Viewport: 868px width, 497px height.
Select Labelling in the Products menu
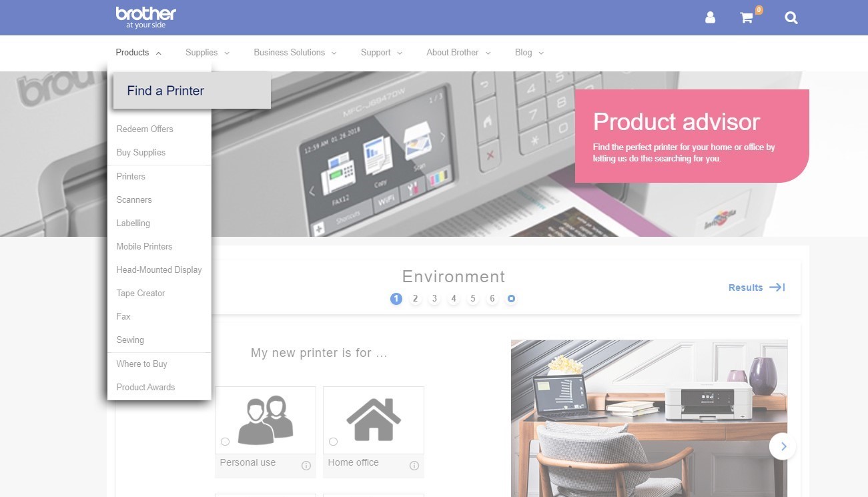tap(133, 223)
